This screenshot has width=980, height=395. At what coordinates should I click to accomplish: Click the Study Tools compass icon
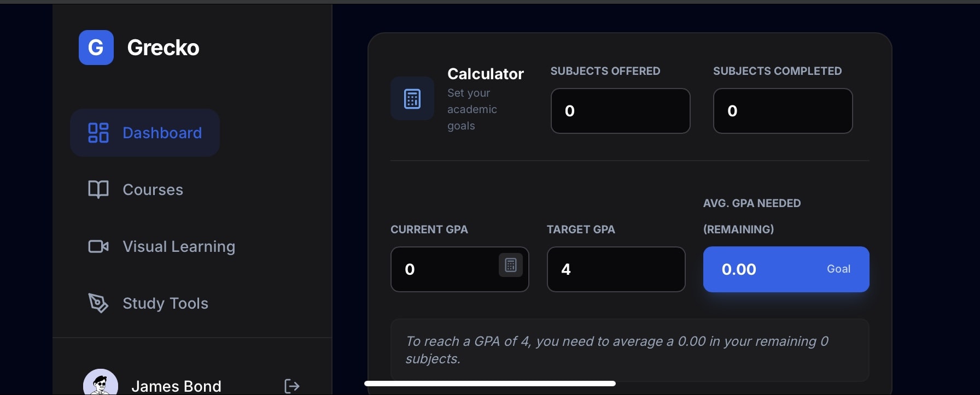(x=98, y=303)
